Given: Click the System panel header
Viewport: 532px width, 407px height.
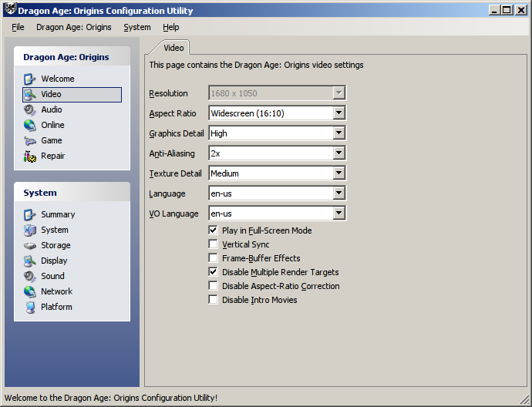Looking at the screenshot, I should (72, 192).
